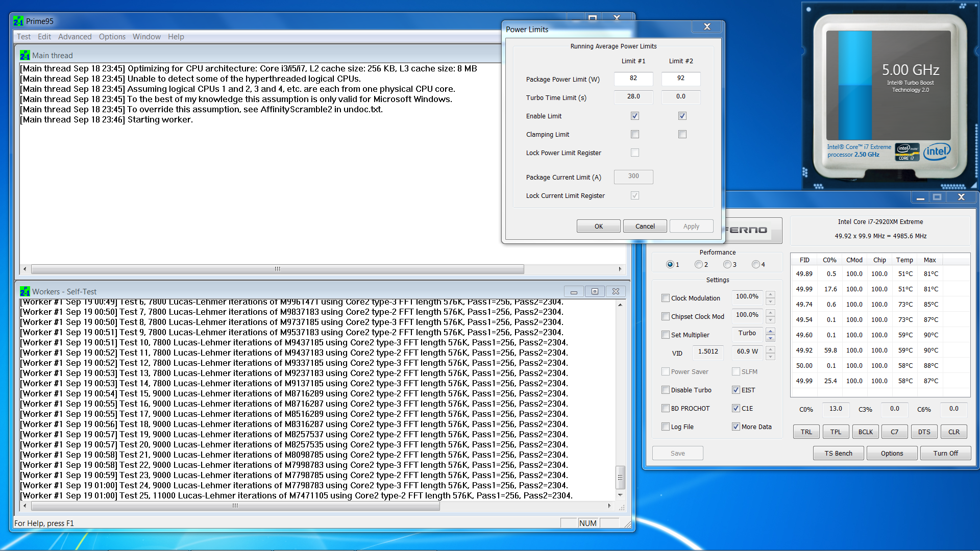Open the Advanced menu
Viewport: 980px width, 551px height.
(x=75, y=37)
